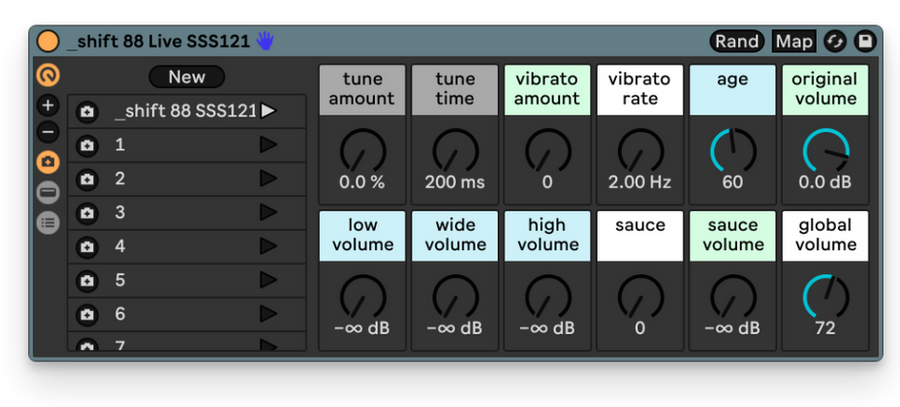Select the vibrato amount knob

pyautogui.click(x=548, y=151)
